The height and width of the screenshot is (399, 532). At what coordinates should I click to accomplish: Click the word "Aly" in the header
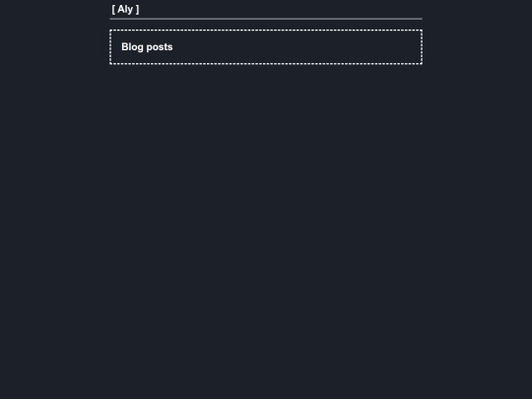point(125,10)
